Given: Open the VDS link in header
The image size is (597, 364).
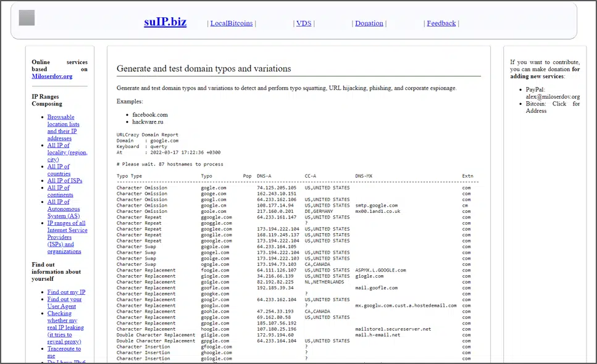Looking at the screenshot, I should coord(304,23).
